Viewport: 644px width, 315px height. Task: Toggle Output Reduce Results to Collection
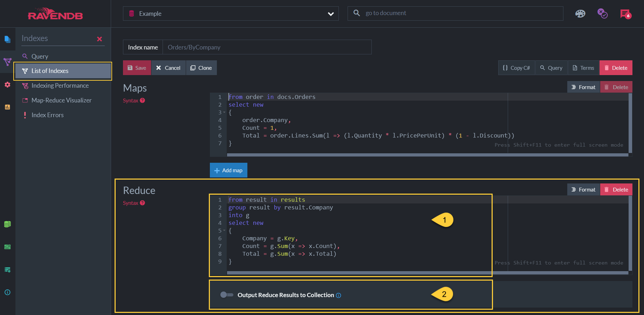[x=227, y=295]
